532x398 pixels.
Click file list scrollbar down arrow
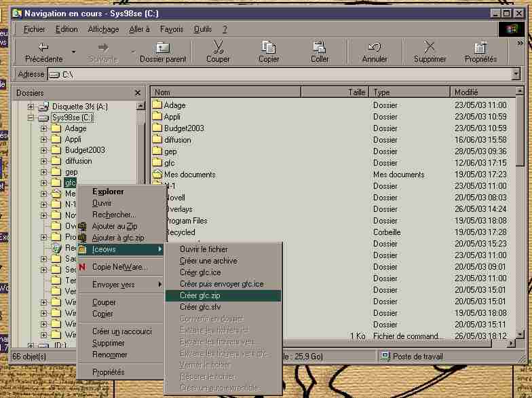(520, 334)
